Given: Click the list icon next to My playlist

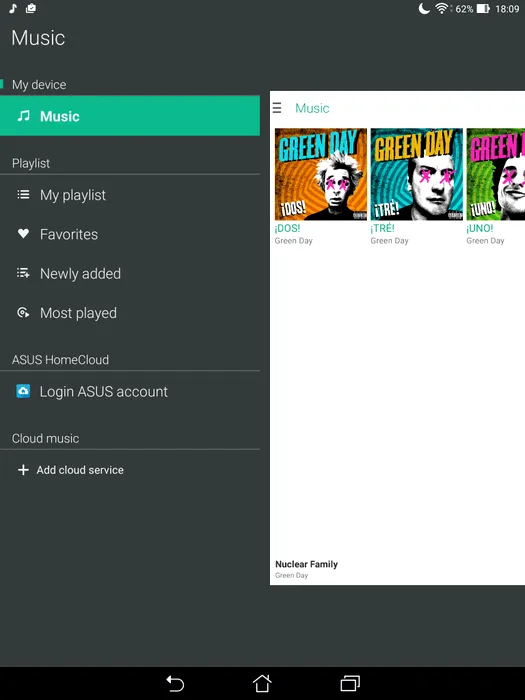Looking at the screenshot, I should pyautogui.click(x=23, y=195).
